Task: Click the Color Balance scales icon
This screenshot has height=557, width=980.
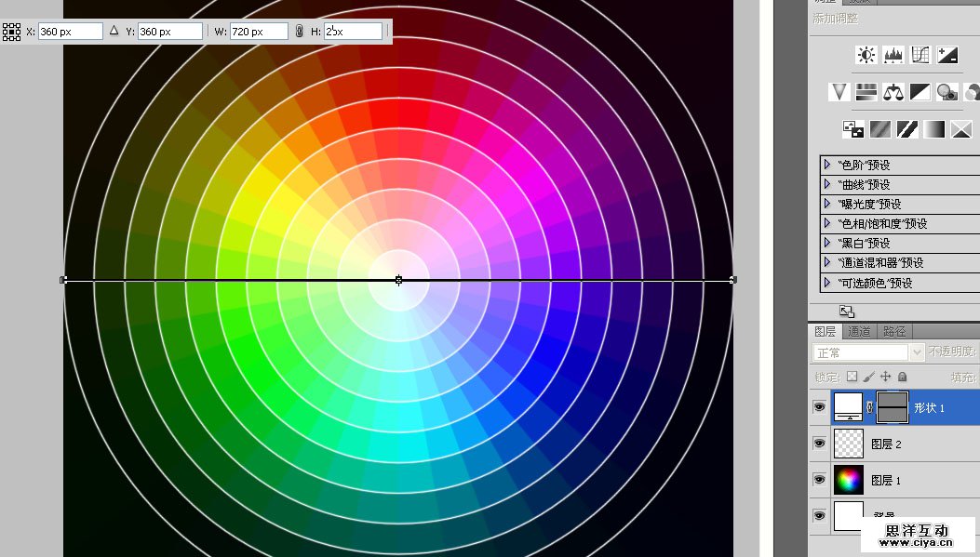Action: coord(893,91)
